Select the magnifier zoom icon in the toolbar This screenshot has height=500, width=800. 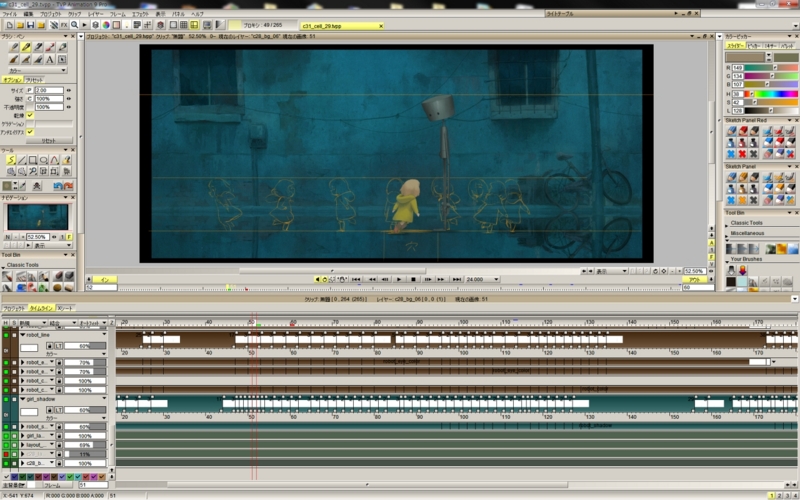click(x=74, y=25)
